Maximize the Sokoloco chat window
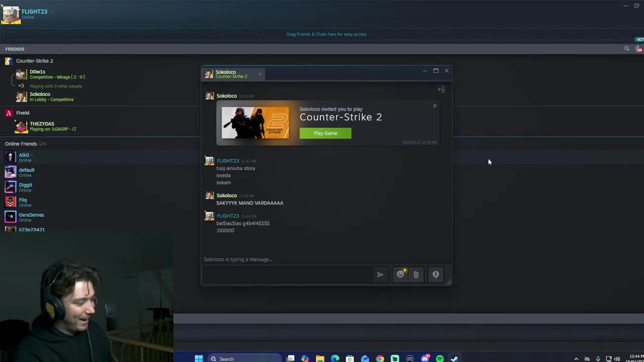The height and width of the screenshot is (362, 644). tap(436, 71)
